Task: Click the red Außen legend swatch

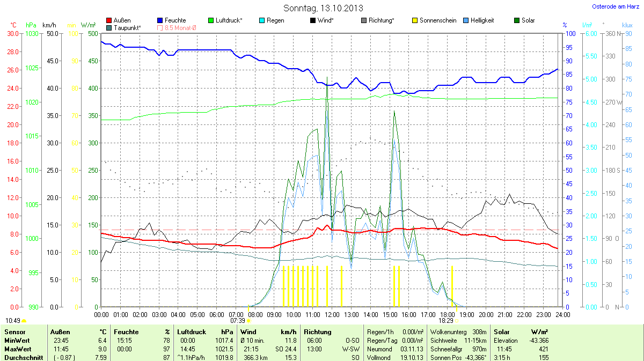Action: pyautogui.click(x=109, y=20)
